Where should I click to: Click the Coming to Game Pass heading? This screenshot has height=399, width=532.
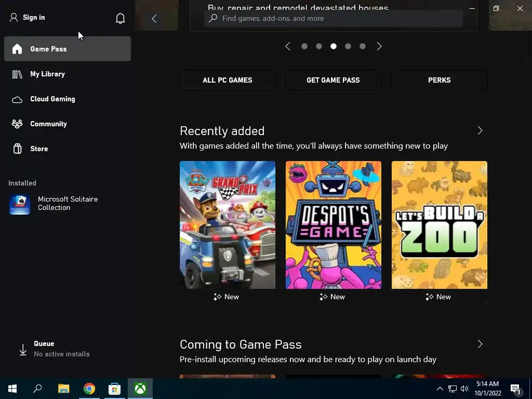241,344
